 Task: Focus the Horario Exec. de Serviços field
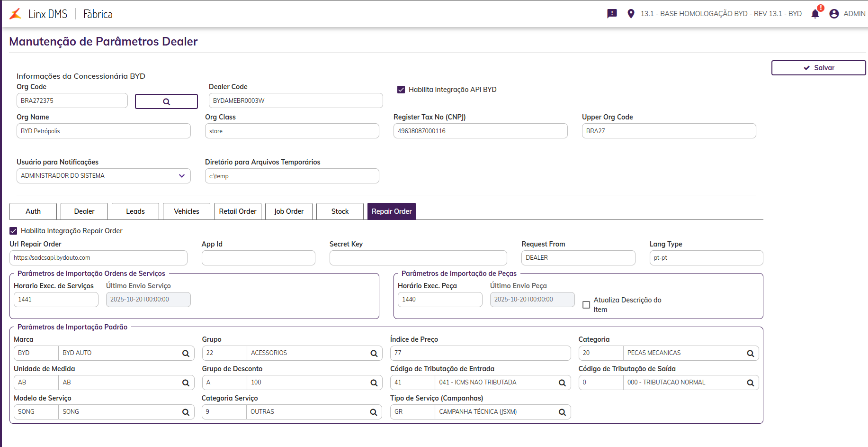coord(56,300)
